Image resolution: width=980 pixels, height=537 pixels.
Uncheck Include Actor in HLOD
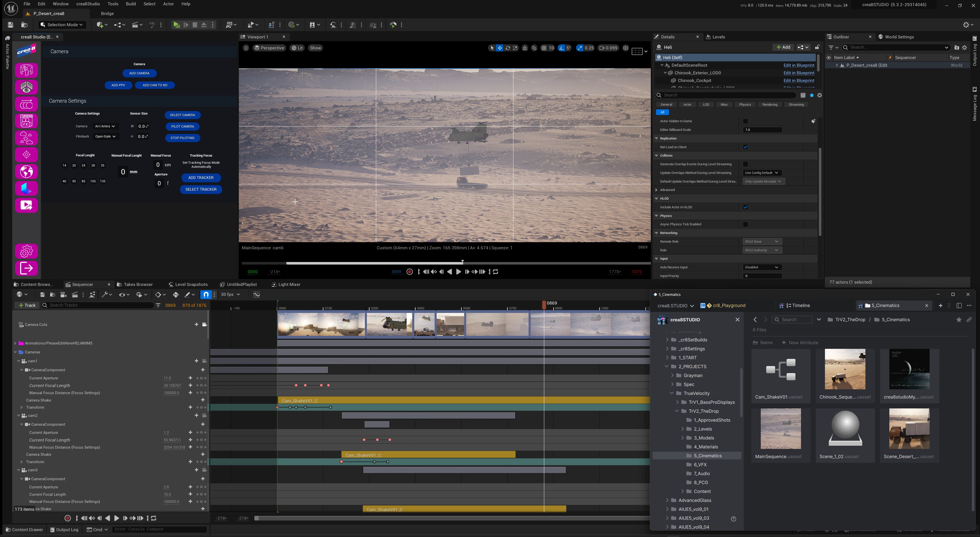(x=746, y=207)
